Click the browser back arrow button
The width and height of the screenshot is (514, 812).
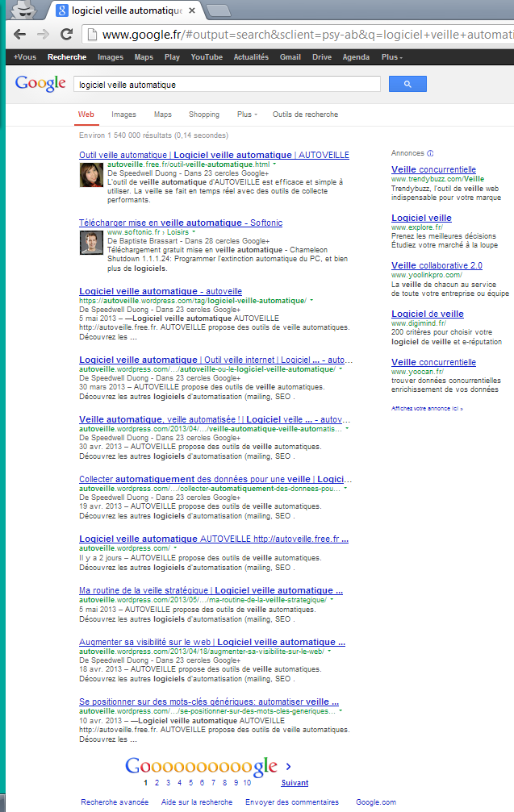pyautogui.click(x=19, y=34)
